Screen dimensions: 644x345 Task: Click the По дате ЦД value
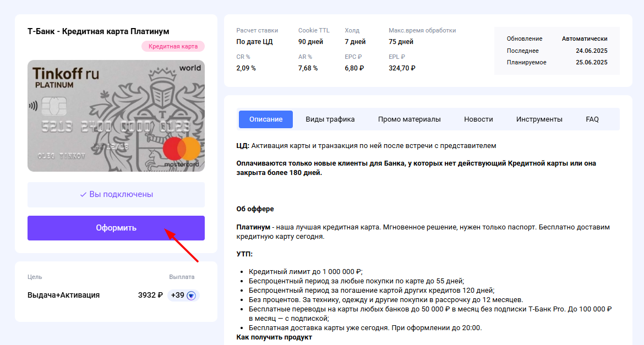point(254,41)
